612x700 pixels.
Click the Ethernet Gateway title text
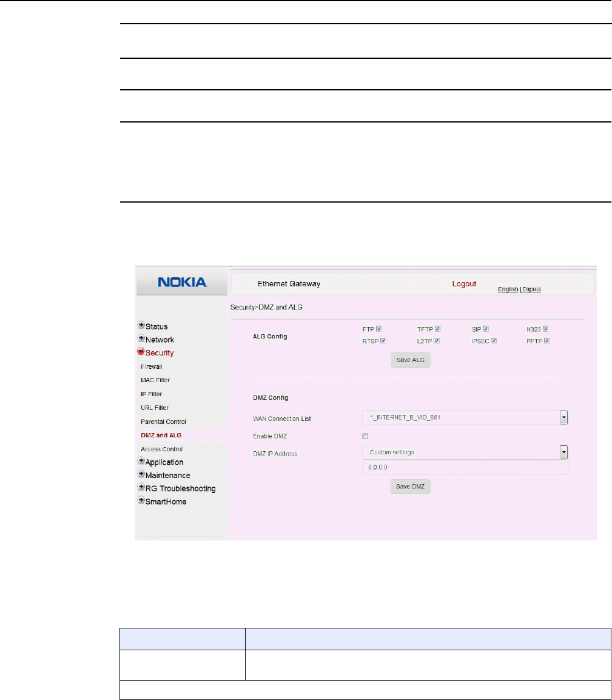pos(289,283)
